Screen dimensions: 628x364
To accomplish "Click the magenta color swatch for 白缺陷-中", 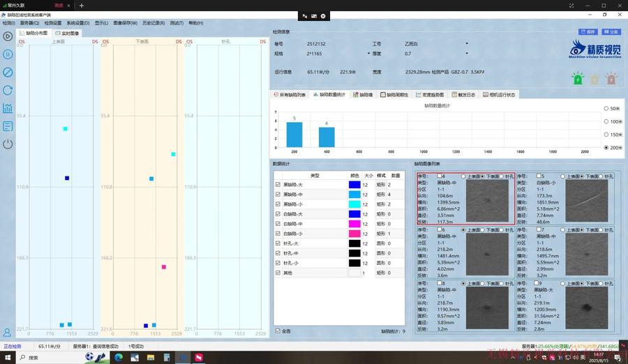I will click(354, 224).
